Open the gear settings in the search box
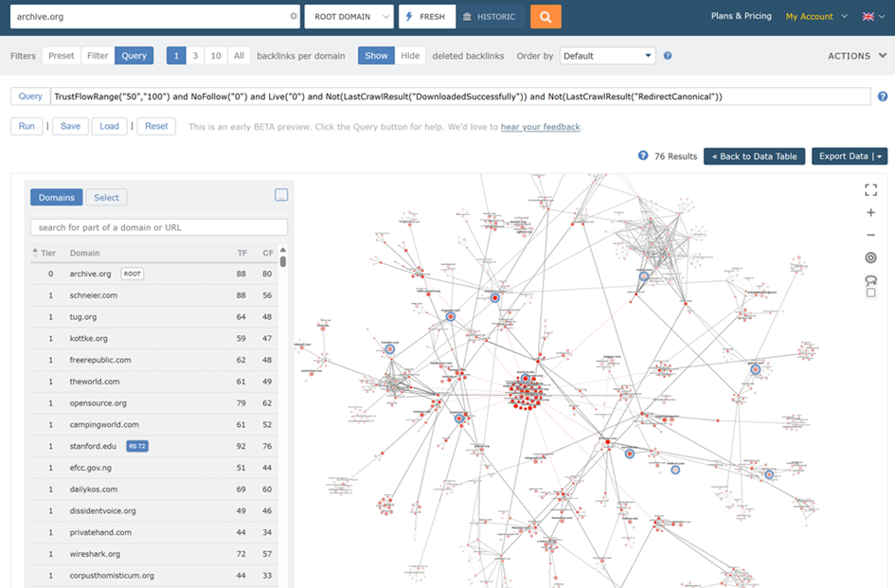895x588 pixels. pyautogui.click(x=294, y=16)
